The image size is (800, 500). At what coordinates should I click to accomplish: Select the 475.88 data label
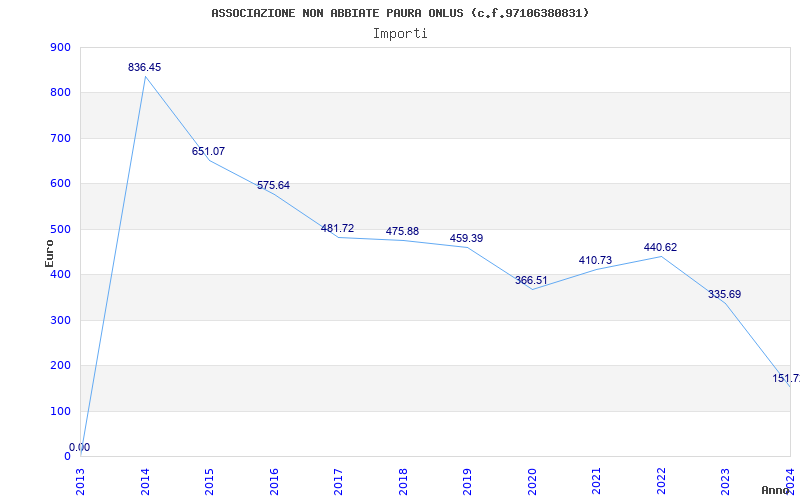(402, 232)
